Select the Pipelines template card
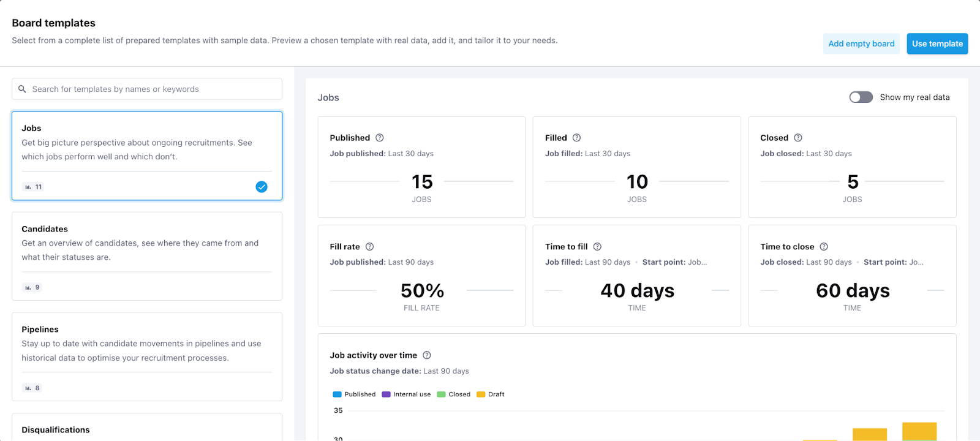Image resolution: width=980 pixels, height=441 pixels. pos(147,356)
